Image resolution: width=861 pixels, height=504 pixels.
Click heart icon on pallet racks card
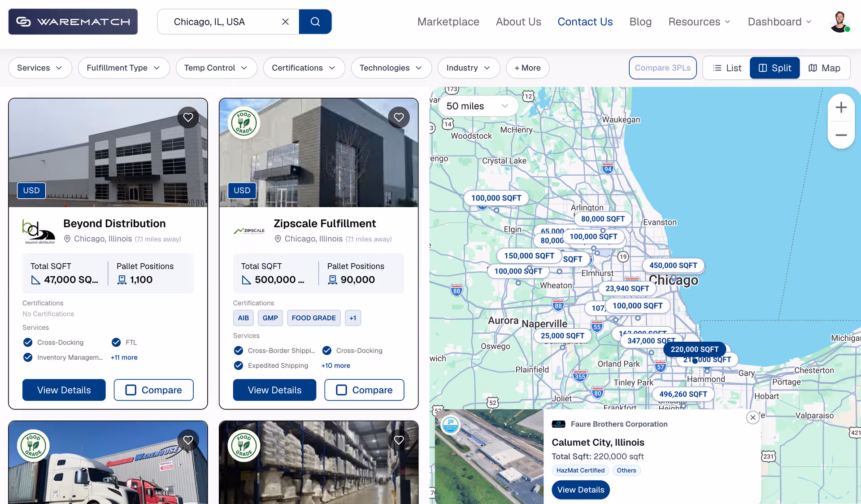point(399,440)
